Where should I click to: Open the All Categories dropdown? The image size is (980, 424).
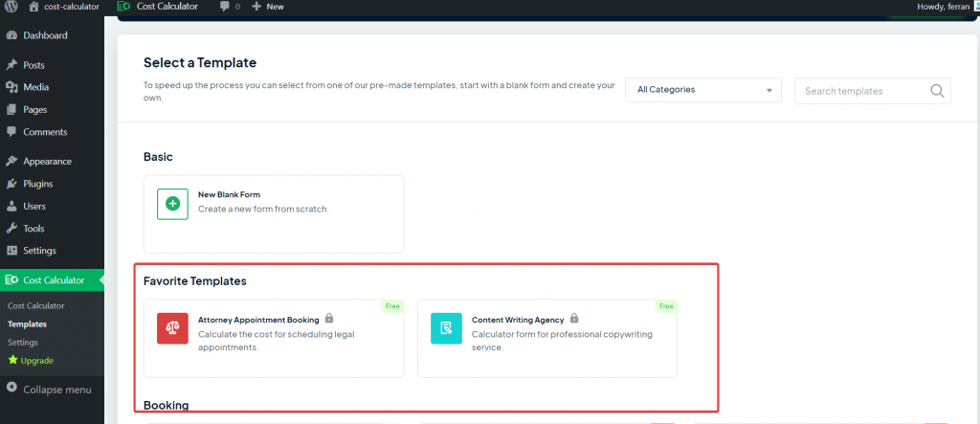click(703, 89)
